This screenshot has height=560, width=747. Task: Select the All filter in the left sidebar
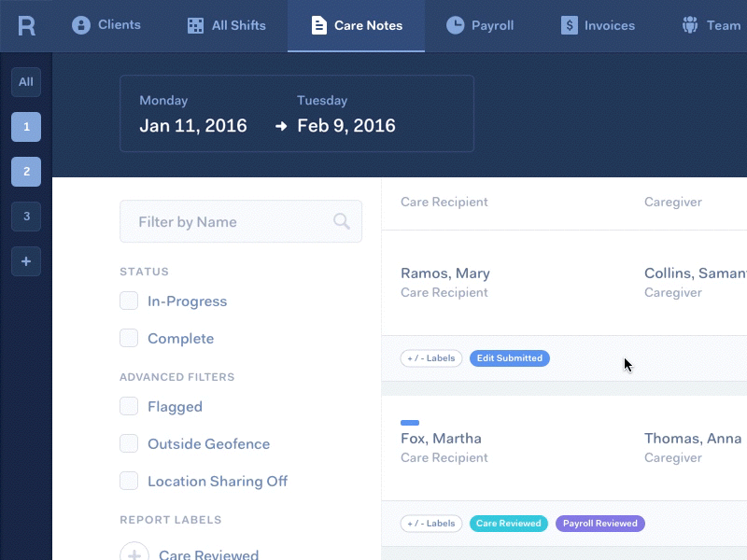tap(26, 82)
